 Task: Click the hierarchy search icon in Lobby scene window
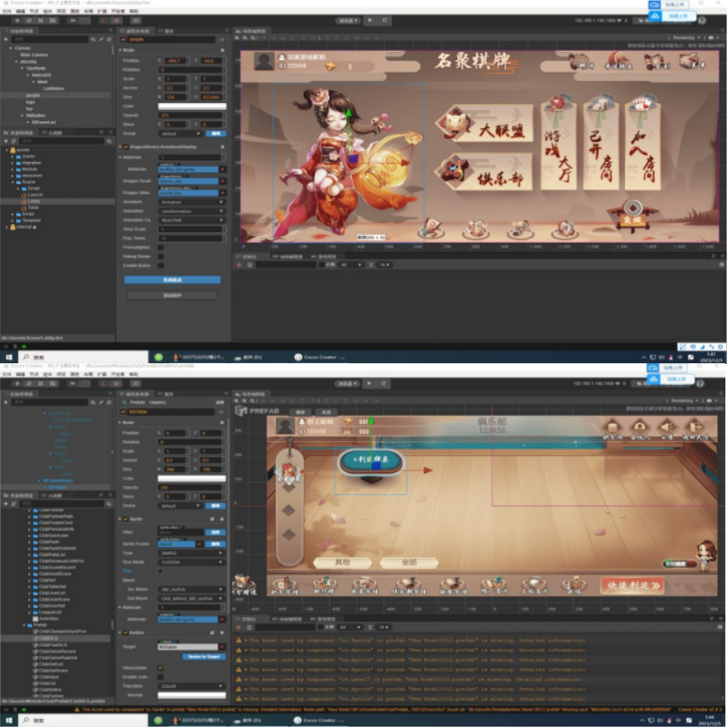[94, 39]
